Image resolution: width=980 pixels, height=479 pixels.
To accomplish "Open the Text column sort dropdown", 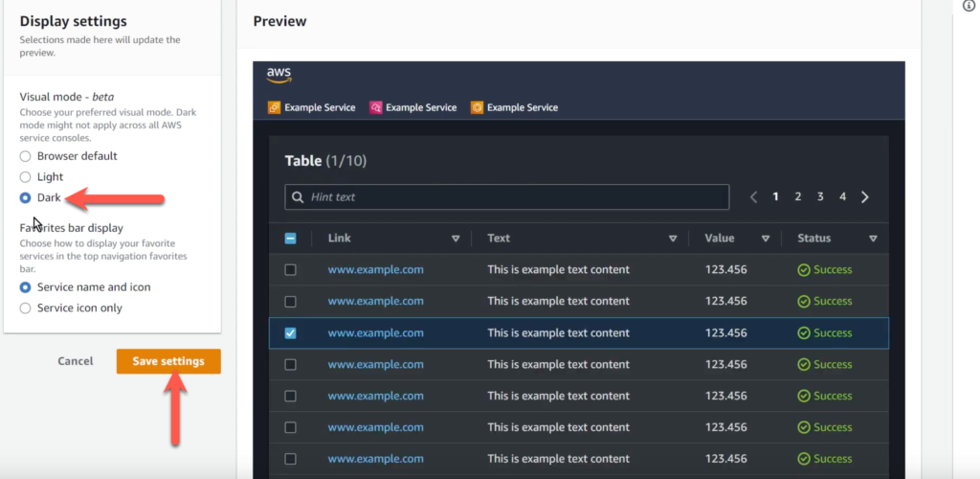I will 673,239.
